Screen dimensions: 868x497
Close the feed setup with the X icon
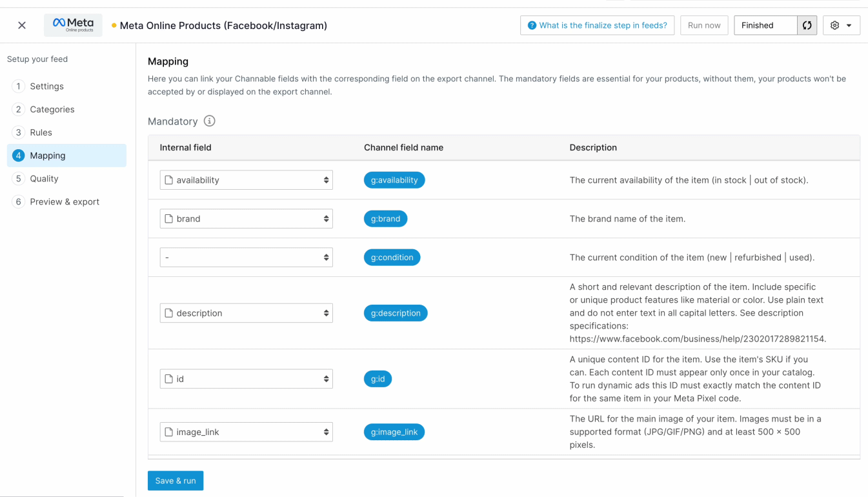point(22,25)
